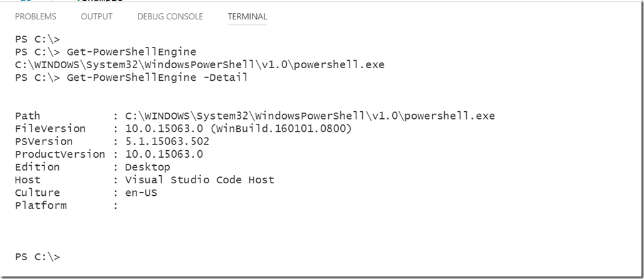644x279 pixels.
Task: Select the Edition value Desktop
Action: pyautogui.click(x=147, y=168)
